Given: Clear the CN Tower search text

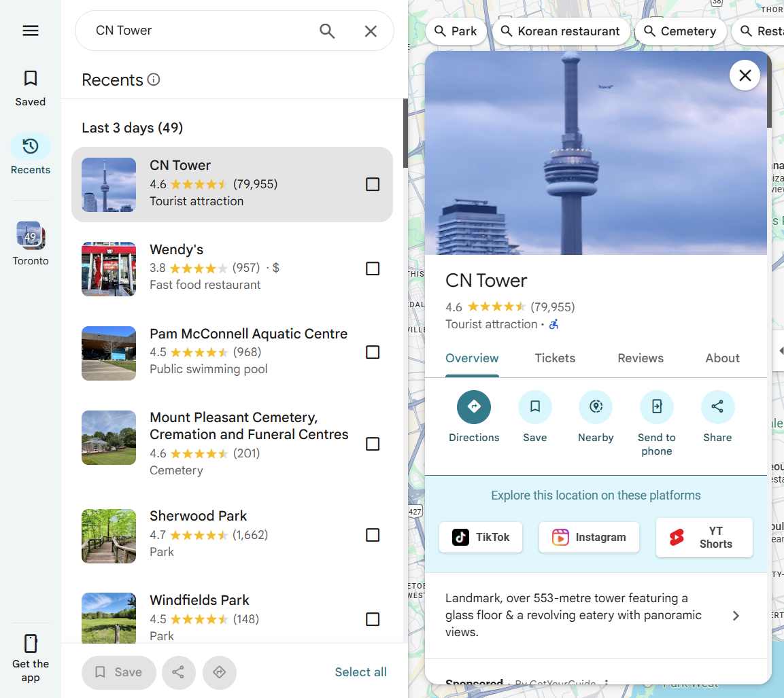Looking at the screenshot, I should (371, 31).
